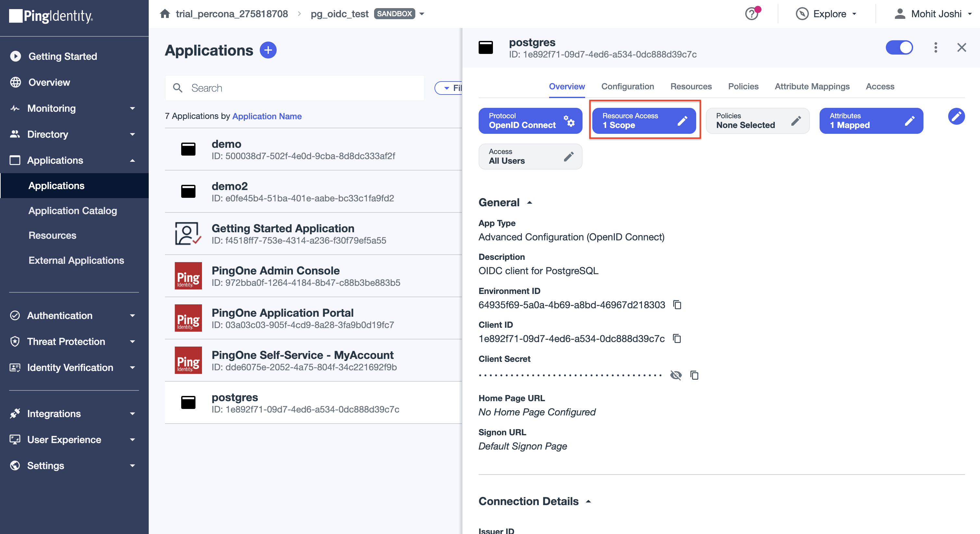This screenshot has width=980, height=534.
Task: Disable the postgres application toggle
Action: click(899, 47)
